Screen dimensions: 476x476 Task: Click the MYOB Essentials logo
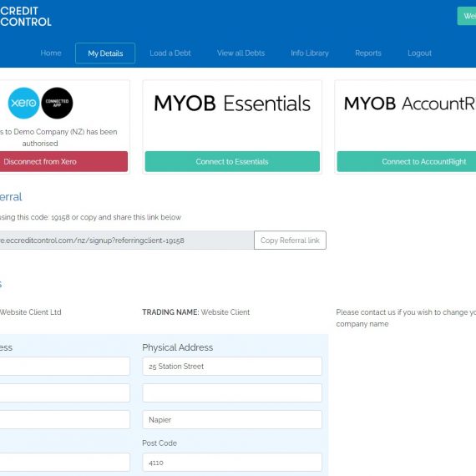[232, 104]
